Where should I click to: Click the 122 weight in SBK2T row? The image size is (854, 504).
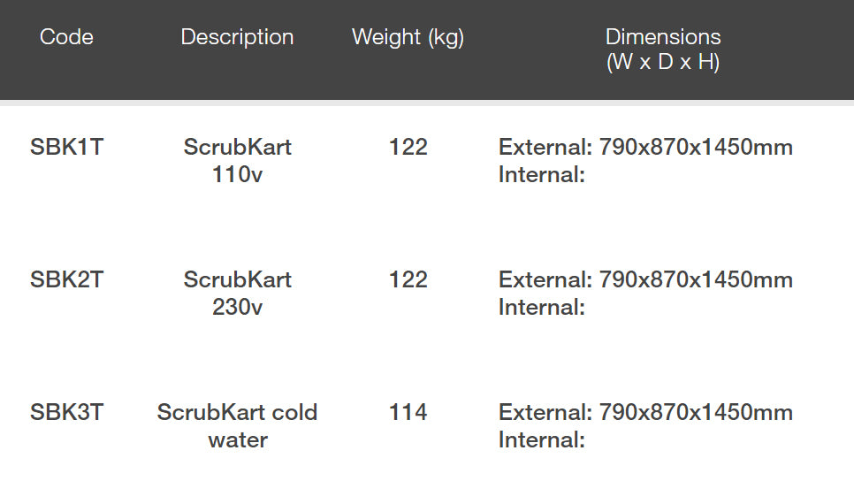408,279
